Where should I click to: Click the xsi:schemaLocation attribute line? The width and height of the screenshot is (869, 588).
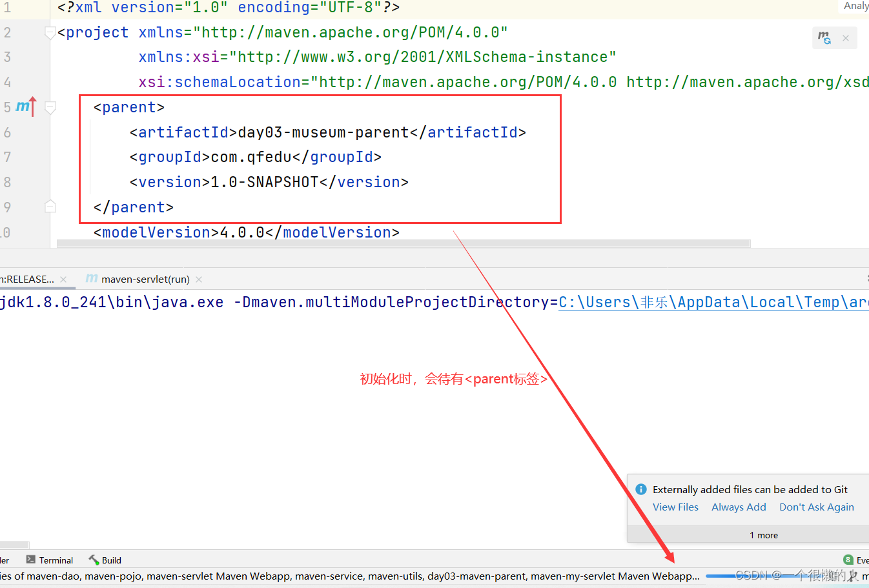[504, 82]
